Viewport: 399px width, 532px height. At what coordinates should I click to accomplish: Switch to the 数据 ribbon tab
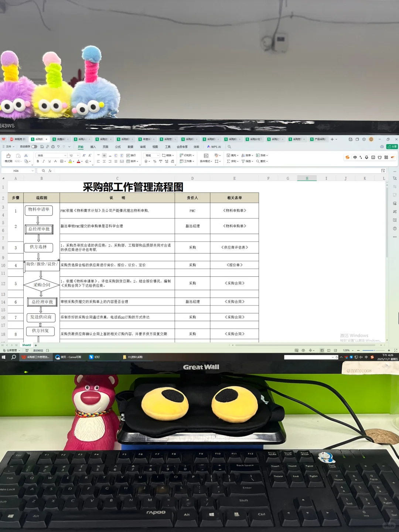click(x=130, y=147)
